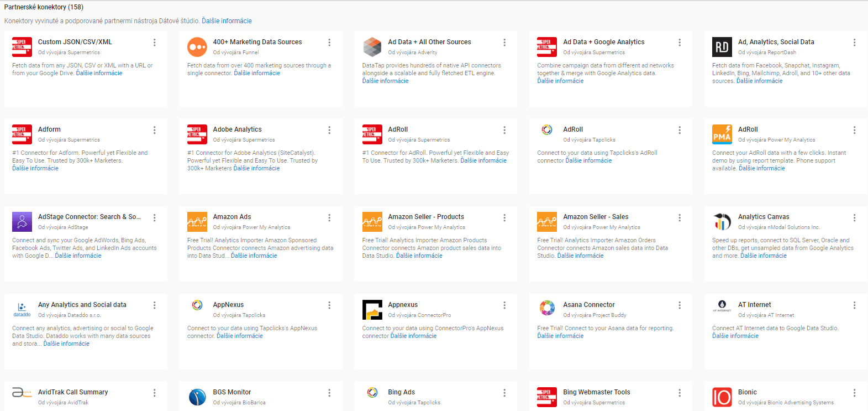This screenshot has width=868, height=411.
Task: Open the three-dot menu for Amazon Ads
Action: (329, 218)
